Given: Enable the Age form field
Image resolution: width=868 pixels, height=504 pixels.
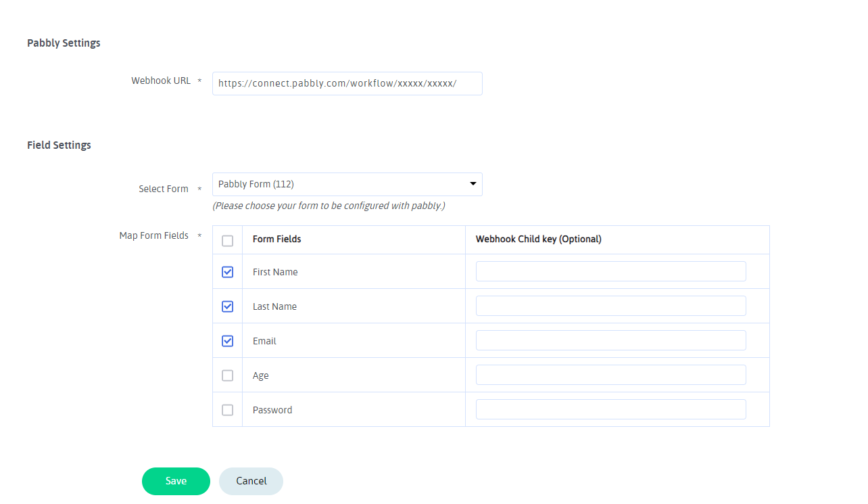Looking at the screenshot, I should point(227,375).
